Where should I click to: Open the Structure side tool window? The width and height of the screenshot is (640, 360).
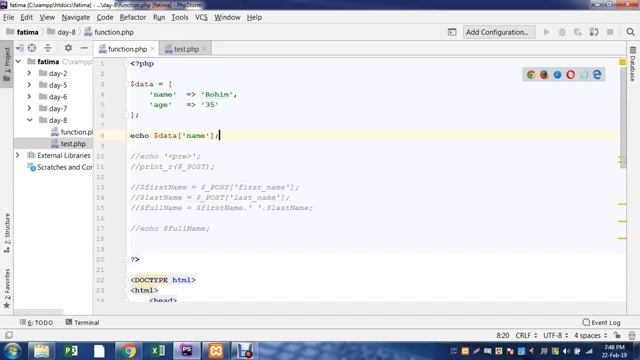pyautogui.click(x=7, y=233)
